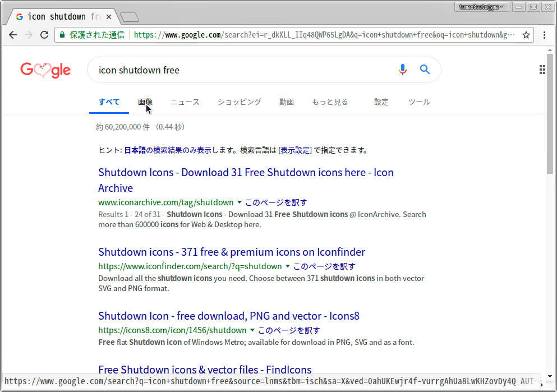Click the 保護された通信 secure label
The image size is (557, 392).
click(97, 35)
